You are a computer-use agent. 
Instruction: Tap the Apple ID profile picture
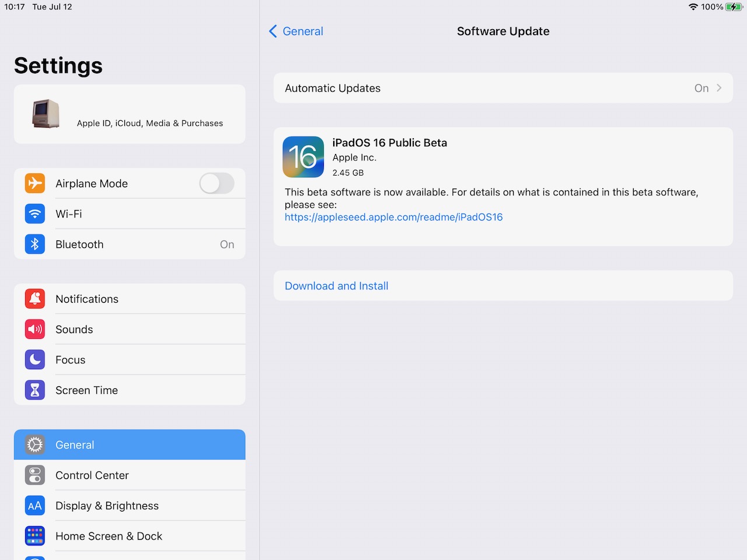(x=46, y=114)
